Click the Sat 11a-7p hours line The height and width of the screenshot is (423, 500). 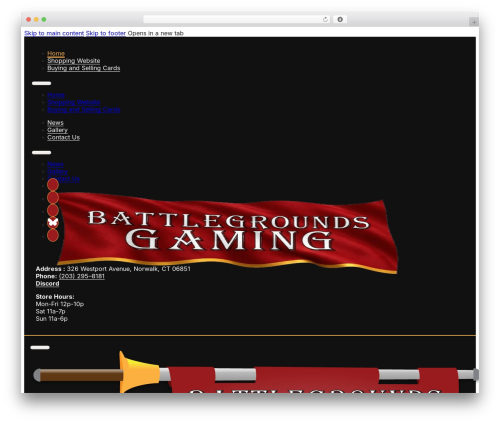50,311
